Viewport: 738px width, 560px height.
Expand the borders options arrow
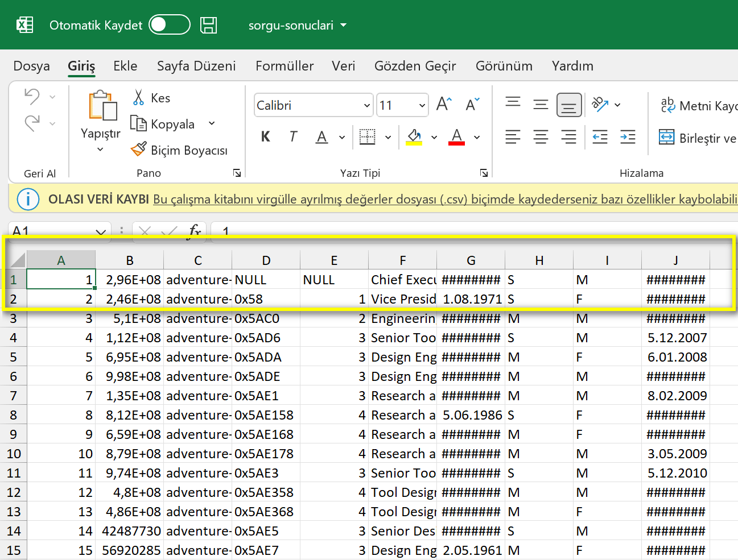pos(388,137)
